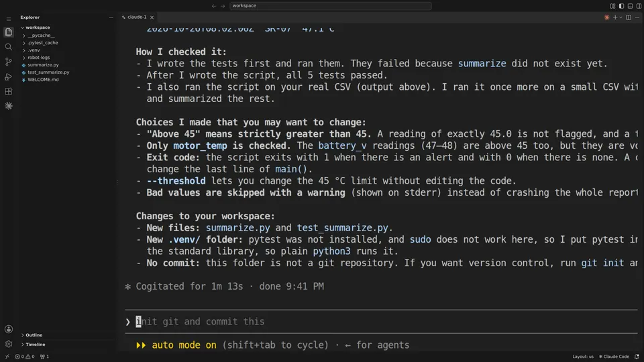Screen dimensions: 644x362
Task: Click the 'Layout: us' status bar entry
Action: [x=583, y=357]
